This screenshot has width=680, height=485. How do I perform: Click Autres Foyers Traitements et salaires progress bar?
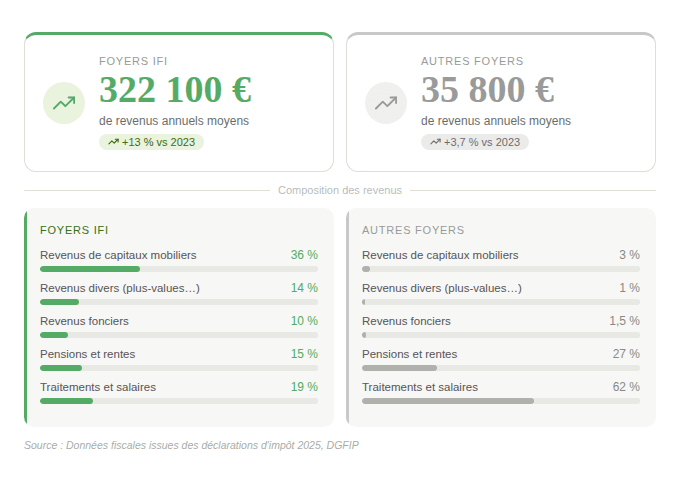click(x=501, y=401)
